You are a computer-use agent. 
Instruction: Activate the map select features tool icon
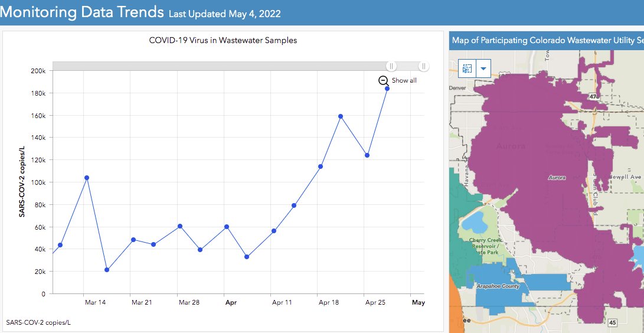click(467, 68)
